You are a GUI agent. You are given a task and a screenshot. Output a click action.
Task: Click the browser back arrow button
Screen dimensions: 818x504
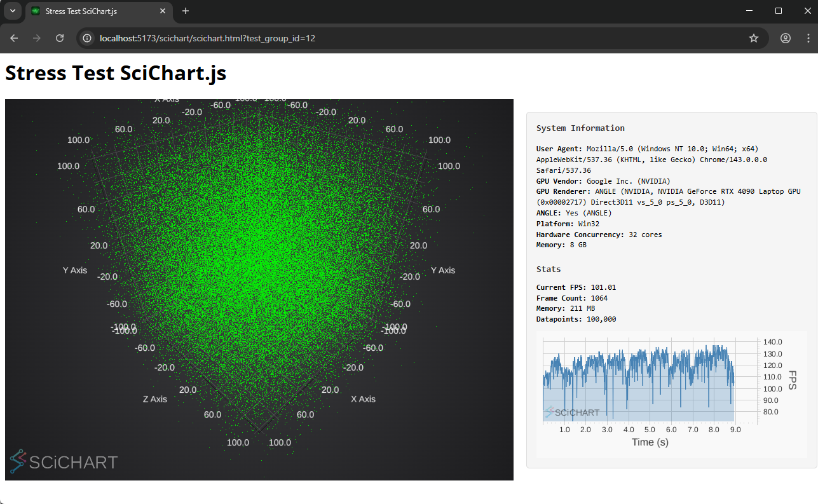pos(15,38)
